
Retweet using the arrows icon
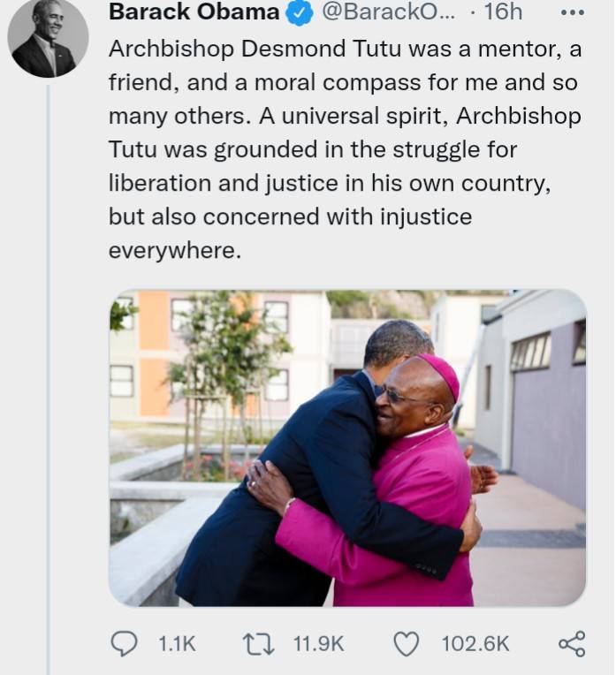(258, 644)
